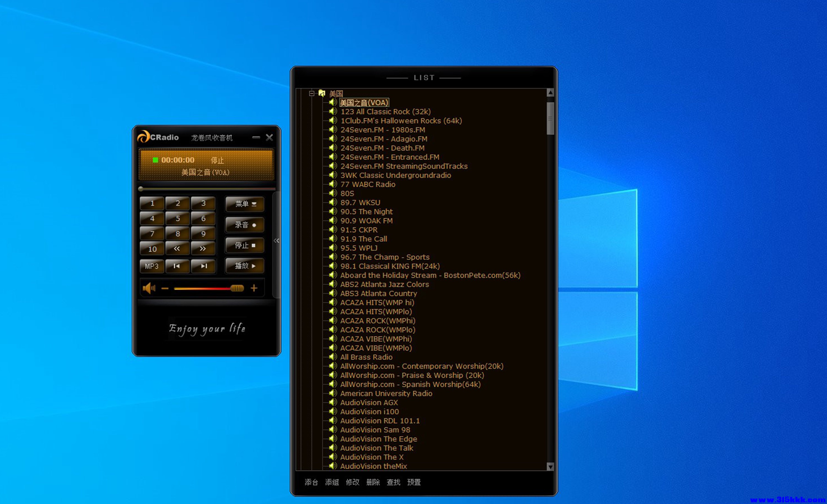
Task: Select station 24Seven.FM - Adagio.FM
Action: tap(384, 139)
